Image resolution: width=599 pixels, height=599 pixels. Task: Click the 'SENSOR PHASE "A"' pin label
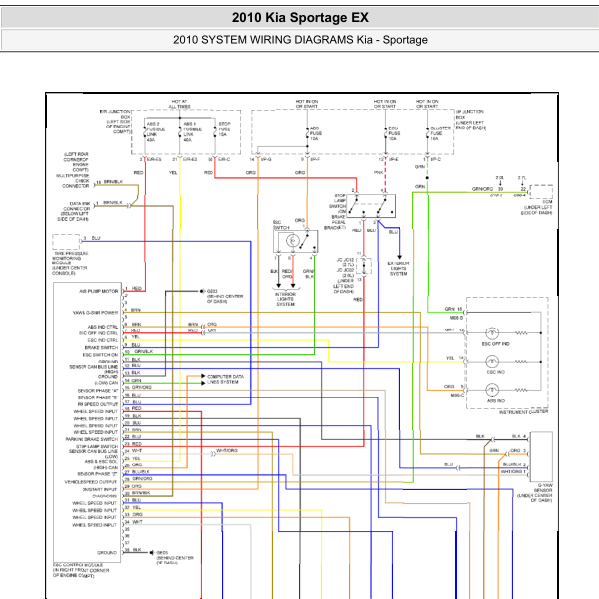point(98,391)
